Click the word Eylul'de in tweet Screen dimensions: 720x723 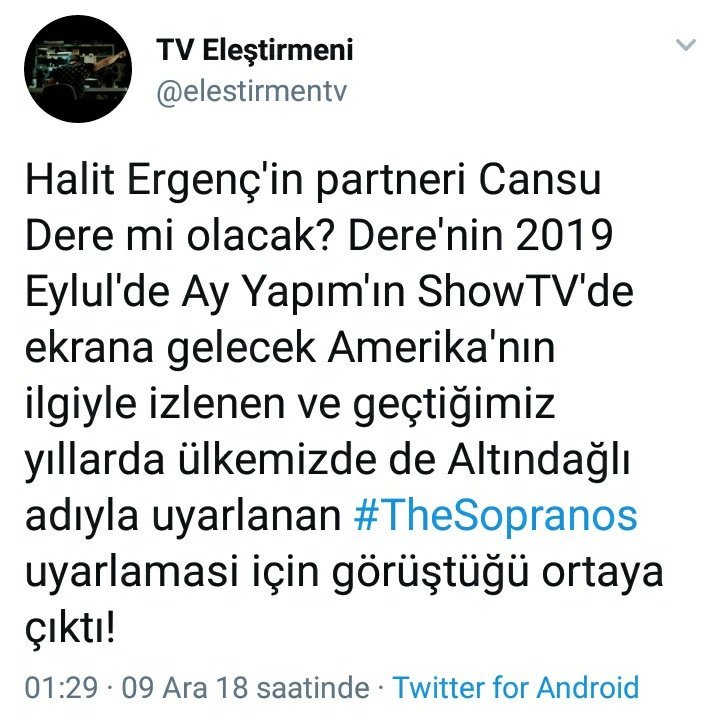[x=97, y=294]
